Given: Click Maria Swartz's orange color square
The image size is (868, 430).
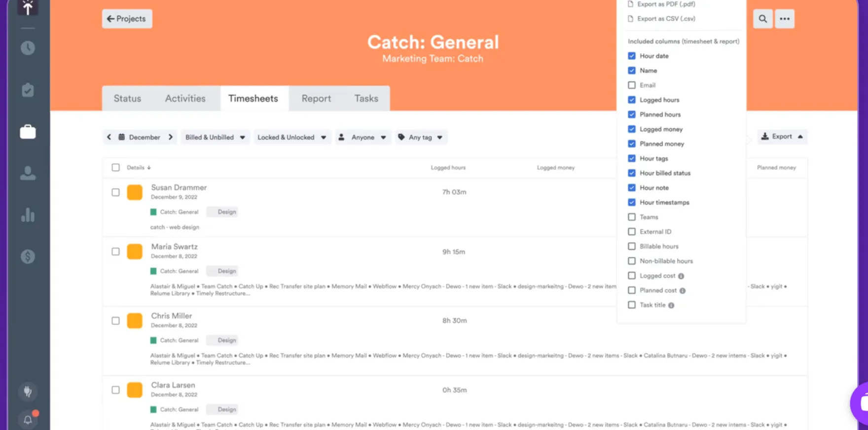Looking at the screenshot, I should (135, 251).
